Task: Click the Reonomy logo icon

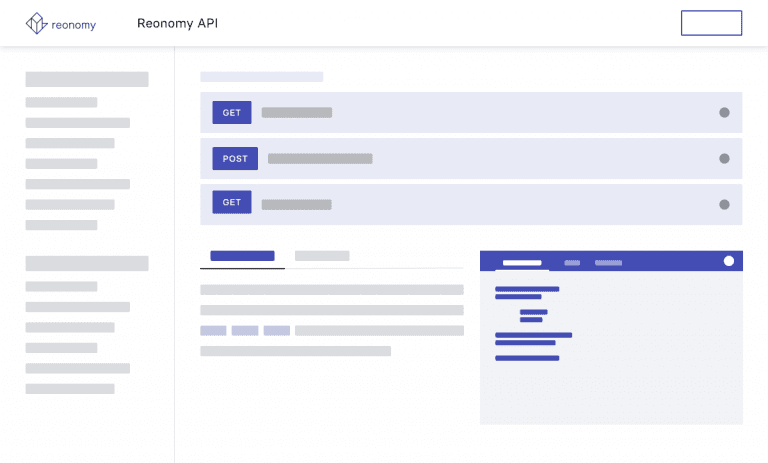Action: [x=37, y=23]
